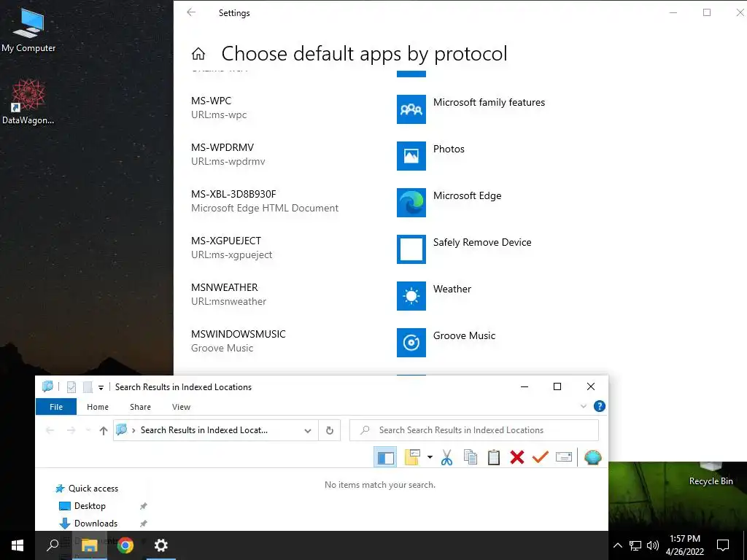The height and width of the screenshot is (560, 747).
Task: Select Quick access in navigation pane
Action: point(93,488)
